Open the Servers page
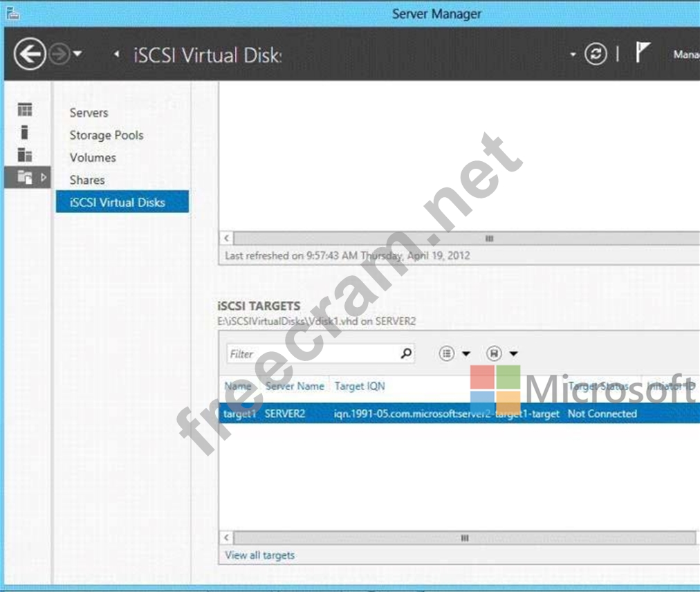 [89, 113]
